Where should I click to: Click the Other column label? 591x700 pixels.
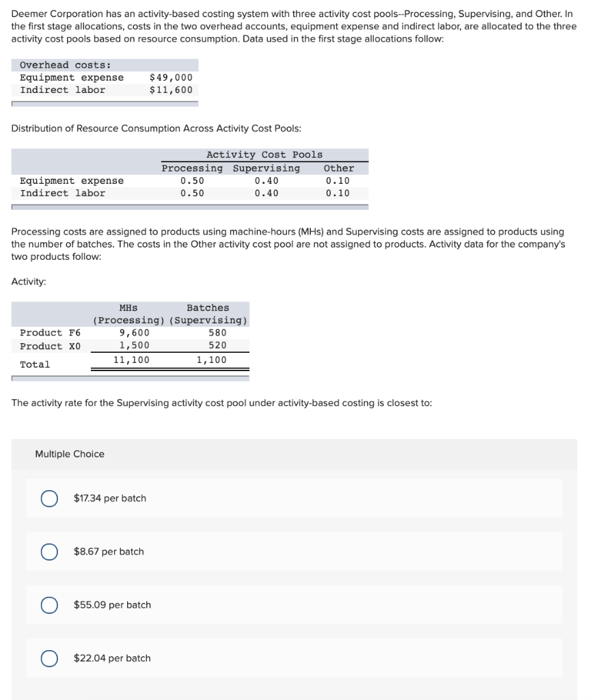(340, 168)
